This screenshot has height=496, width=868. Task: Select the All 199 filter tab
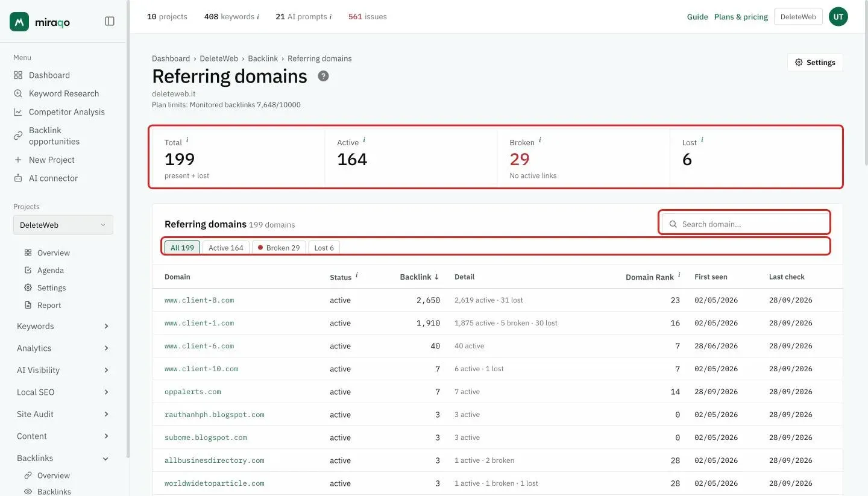(x=182, y=248)
